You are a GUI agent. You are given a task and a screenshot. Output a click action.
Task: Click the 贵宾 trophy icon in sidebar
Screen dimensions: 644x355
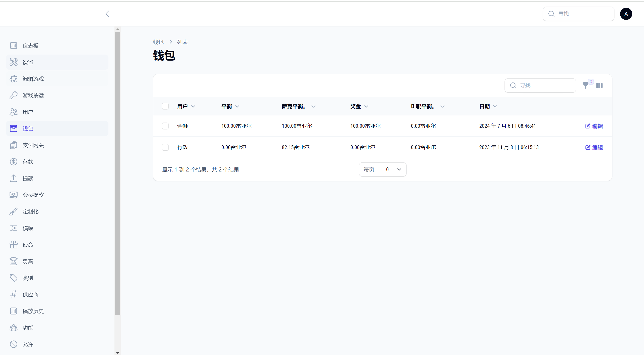coord(14,261)
